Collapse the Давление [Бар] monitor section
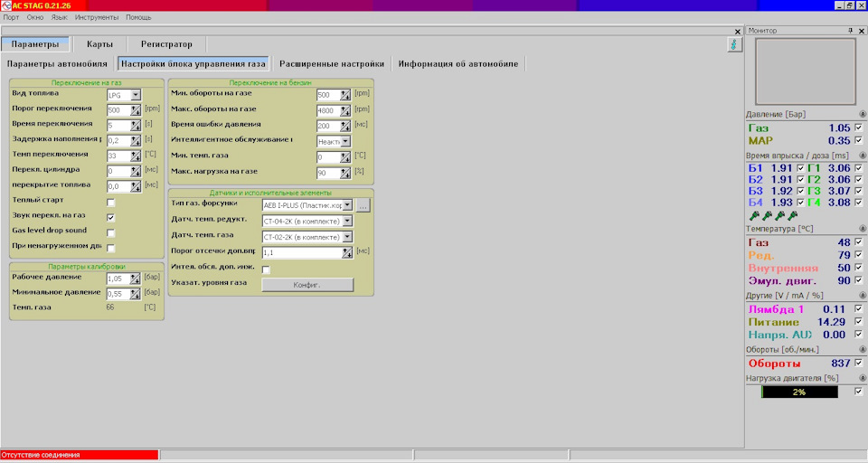Image resolution: width=868 pixels, height=463 pixels. (x=862, y=114)
